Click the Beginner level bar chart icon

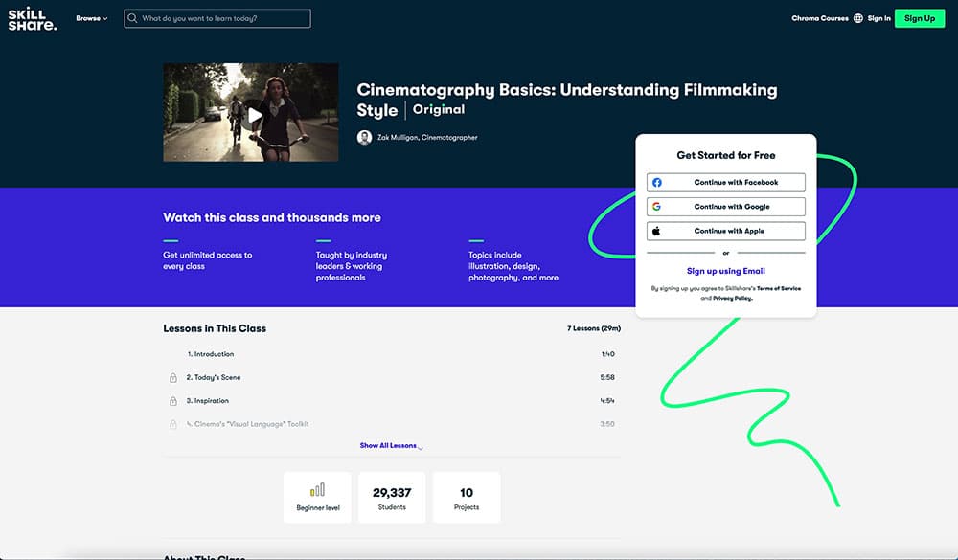317,490
